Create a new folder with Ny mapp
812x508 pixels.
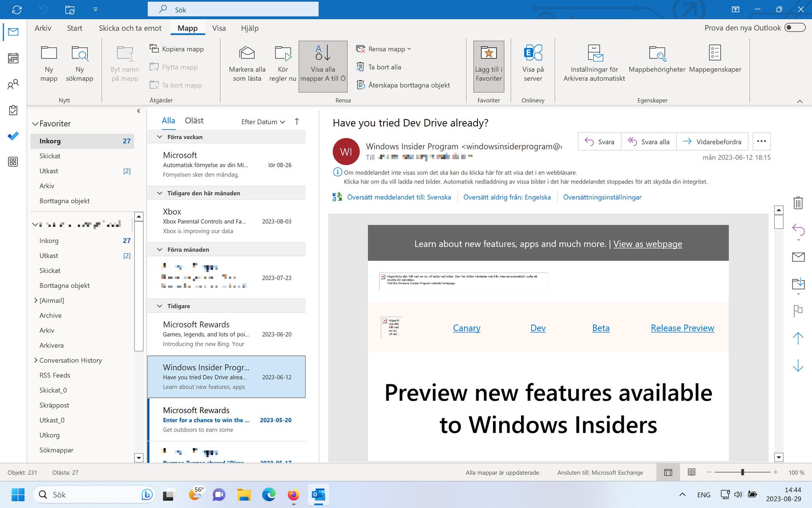[49, 62]
